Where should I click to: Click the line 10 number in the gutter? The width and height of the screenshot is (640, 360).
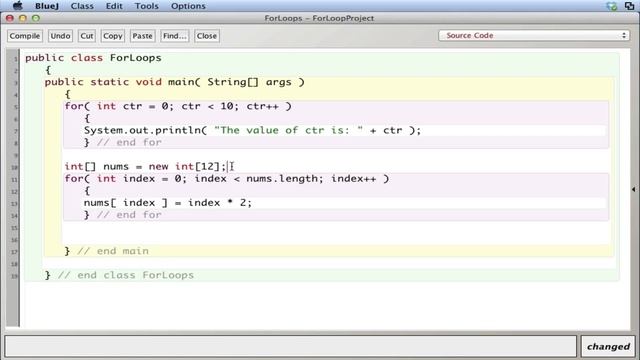tap(14, 167)
